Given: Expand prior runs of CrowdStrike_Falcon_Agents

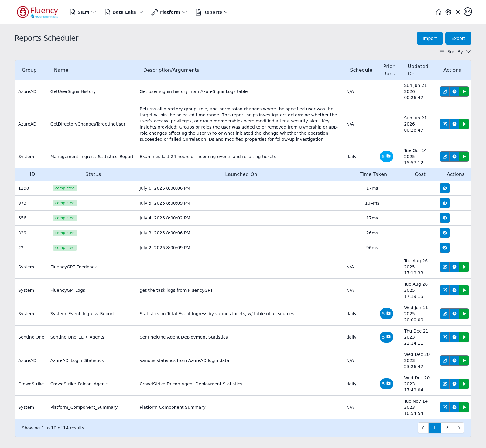Looking at the screenshot, I should tap(386, 384).
